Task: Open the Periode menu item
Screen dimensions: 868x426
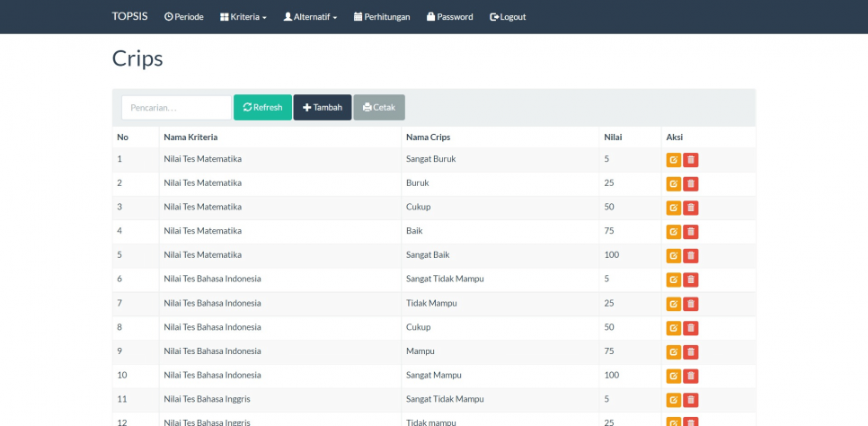Action: (184, 17)
